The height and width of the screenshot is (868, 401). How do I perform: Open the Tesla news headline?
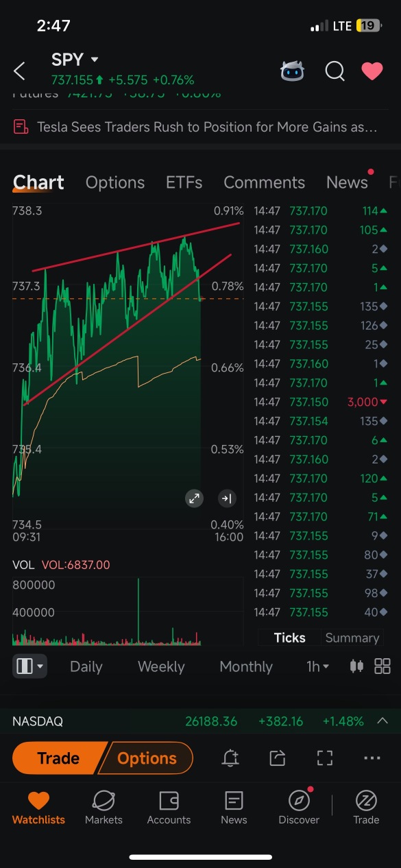coord(207,127)
